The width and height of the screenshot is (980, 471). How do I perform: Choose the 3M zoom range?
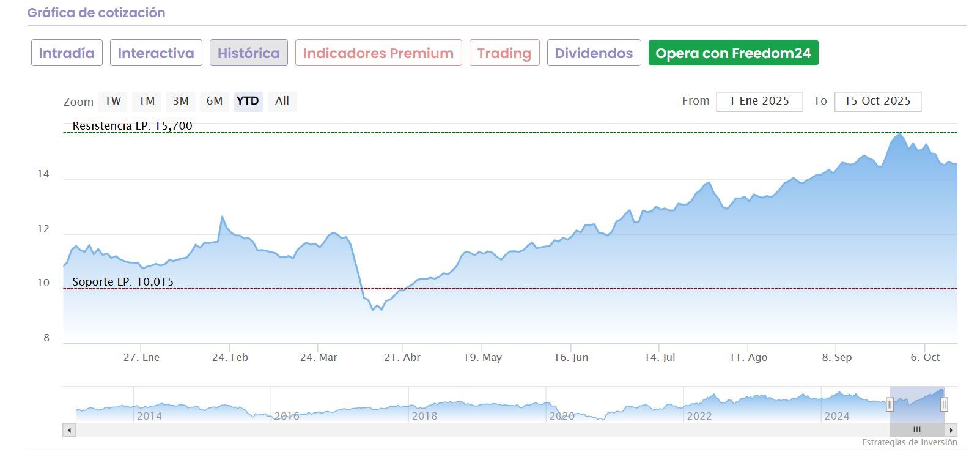180,101
